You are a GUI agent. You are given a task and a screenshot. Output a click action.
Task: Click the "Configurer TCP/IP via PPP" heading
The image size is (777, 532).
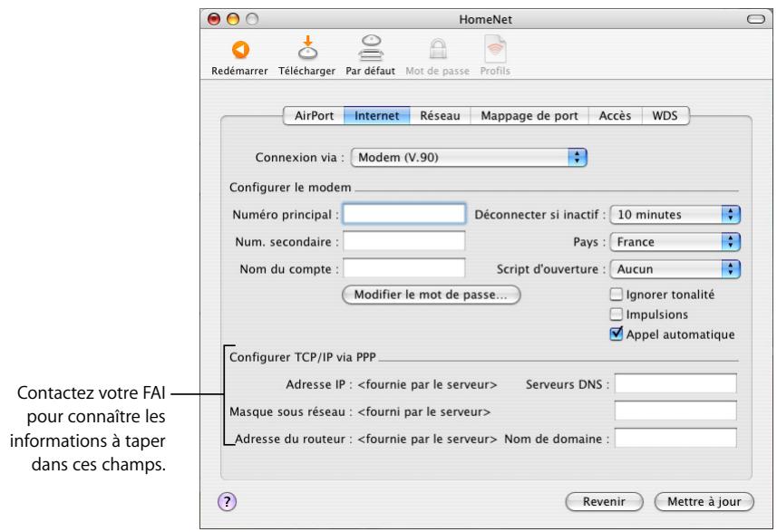point(303,357)
